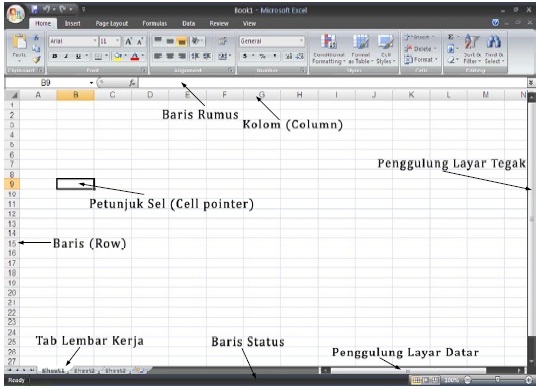537x389 pixels.
Task: Click the Cut scissors icon
Action: pyautogui.click(x=36, y=38)
